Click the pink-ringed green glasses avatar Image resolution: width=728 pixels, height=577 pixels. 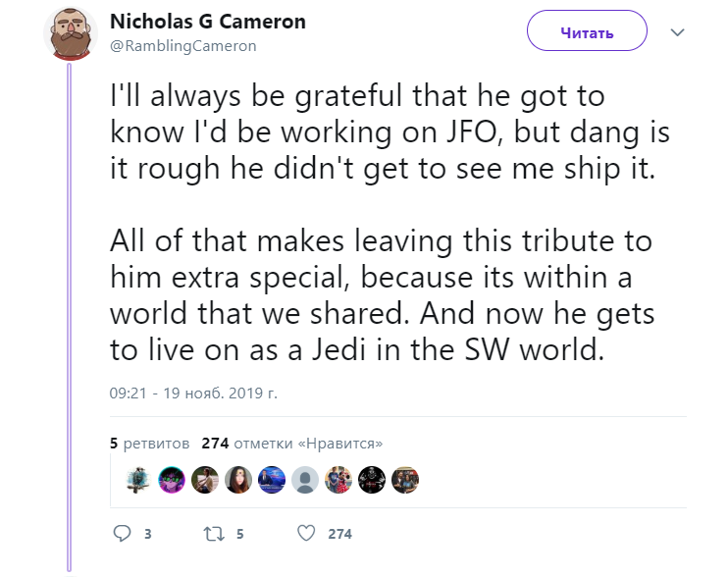172,479
